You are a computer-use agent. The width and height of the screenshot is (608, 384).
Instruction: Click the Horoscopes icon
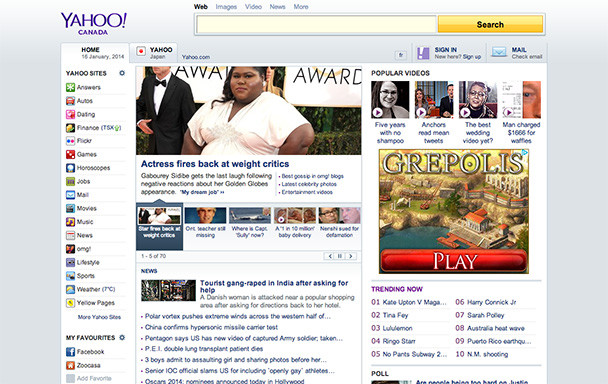(x=70, y=168)
